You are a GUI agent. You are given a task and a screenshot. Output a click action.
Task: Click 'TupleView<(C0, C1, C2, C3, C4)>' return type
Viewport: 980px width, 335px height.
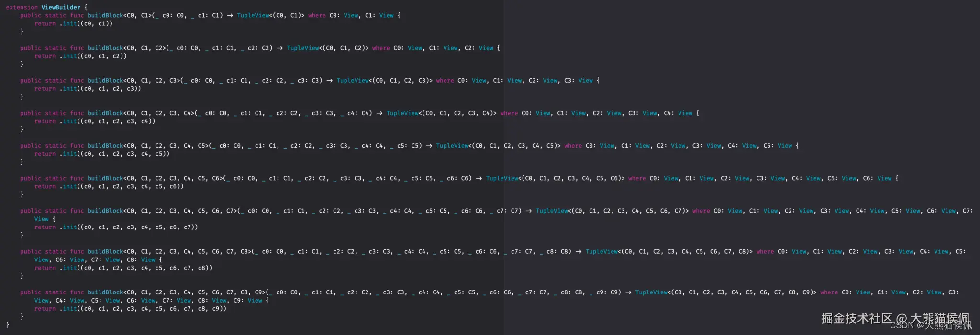coord(442,113)
